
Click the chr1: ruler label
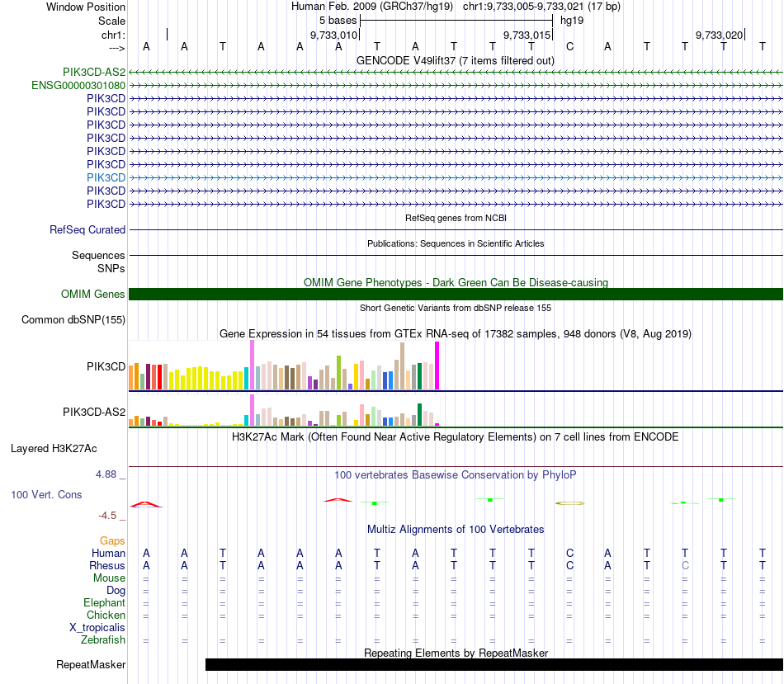coord(113,35)
